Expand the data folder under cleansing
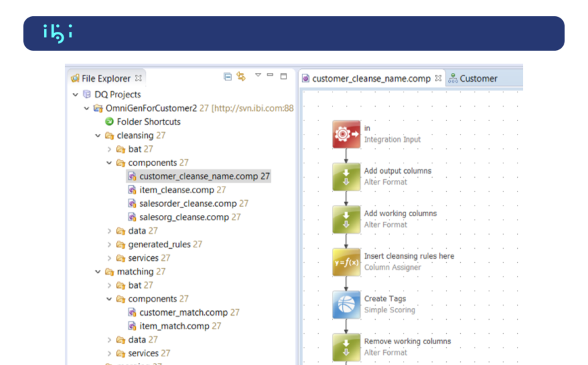 (109, 231)
